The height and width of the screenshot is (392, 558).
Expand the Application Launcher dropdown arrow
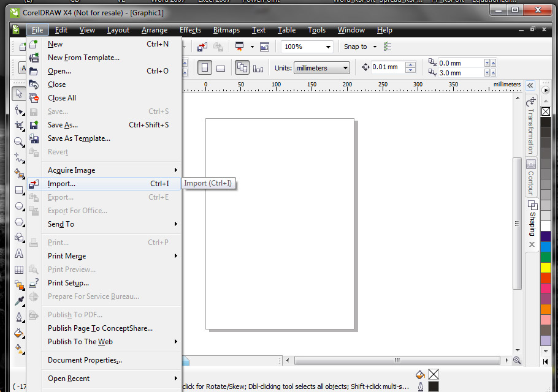252,47
